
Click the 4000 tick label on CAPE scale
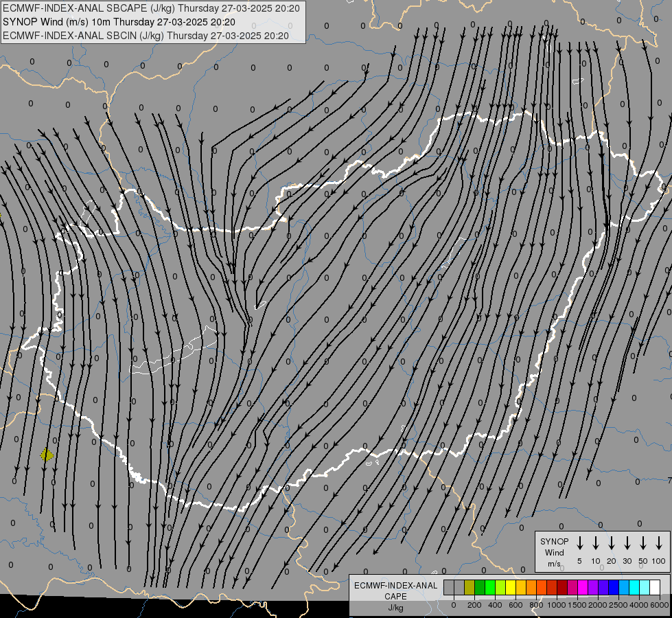click(x=639, y=605)
